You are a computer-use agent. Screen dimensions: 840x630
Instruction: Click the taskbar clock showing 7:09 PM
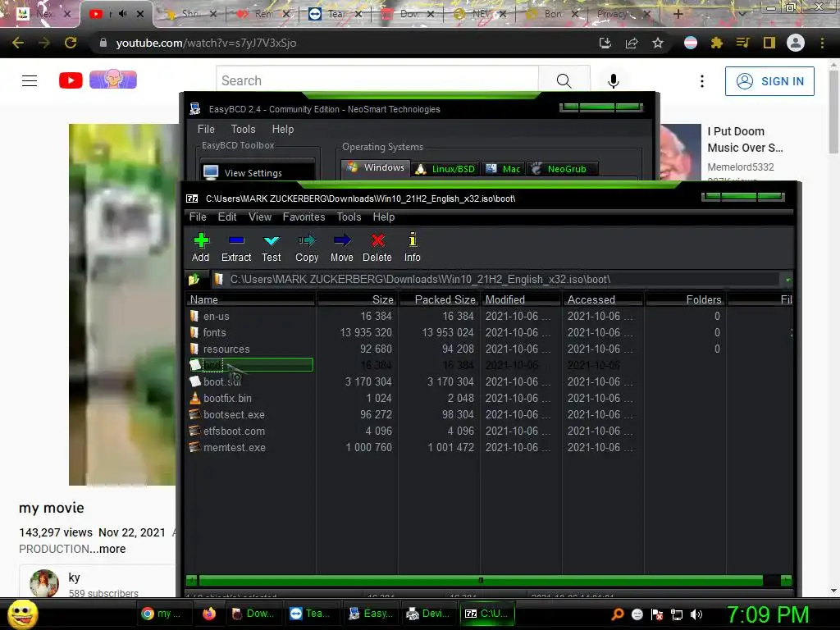click(x=768, y=614)
